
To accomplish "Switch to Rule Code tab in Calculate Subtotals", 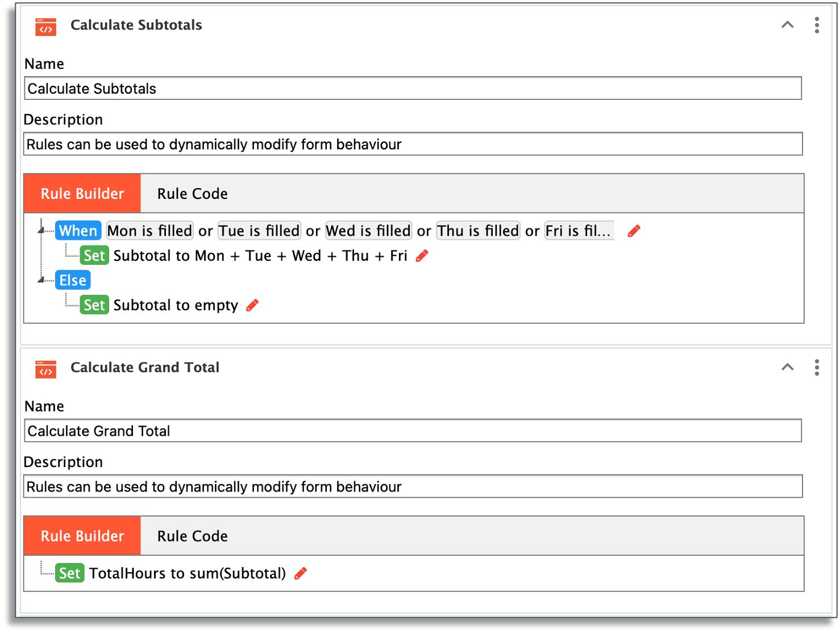I will tap(192, 194).
